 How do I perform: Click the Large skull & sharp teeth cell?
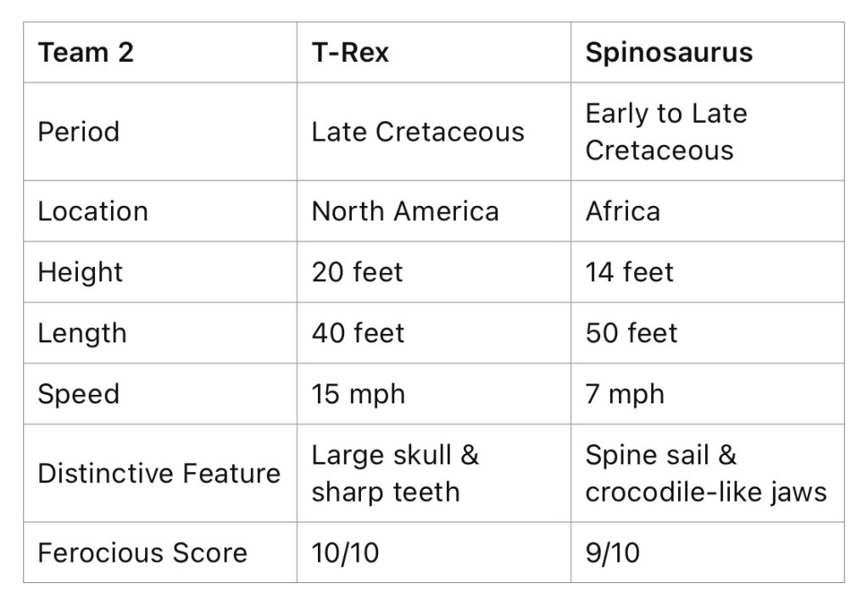click(x=395, y=473)
